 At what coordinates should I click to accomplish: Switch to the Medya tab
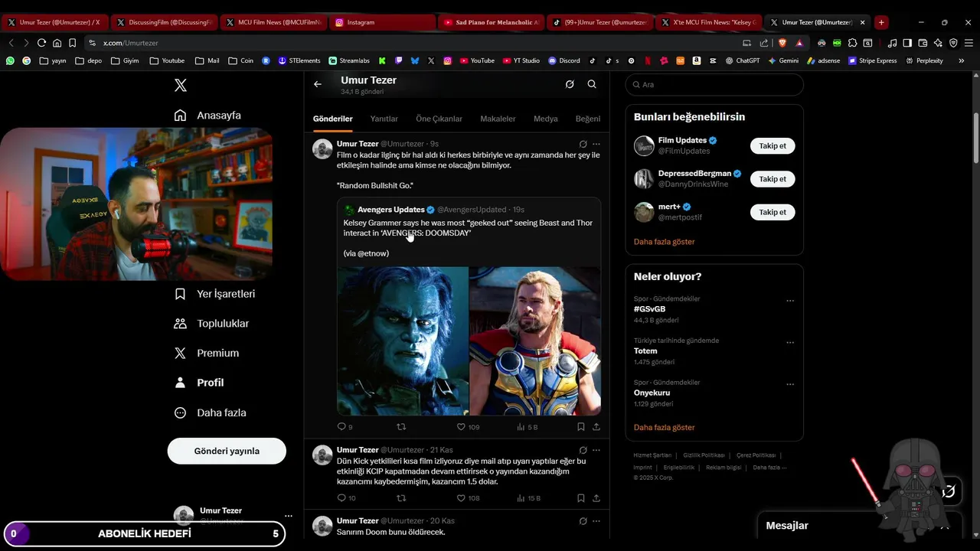546,119
